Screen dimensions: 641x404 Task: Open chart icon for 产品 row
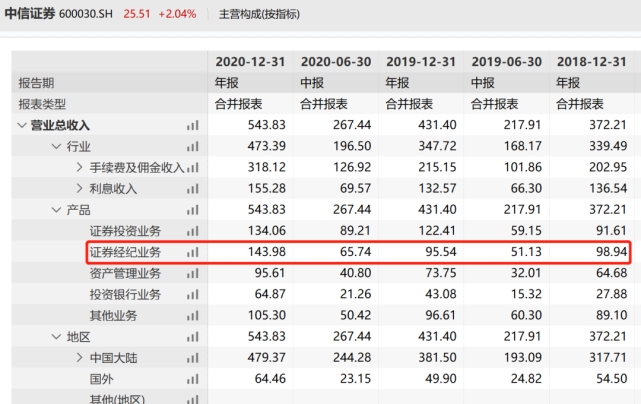click(x=193, y=210)
